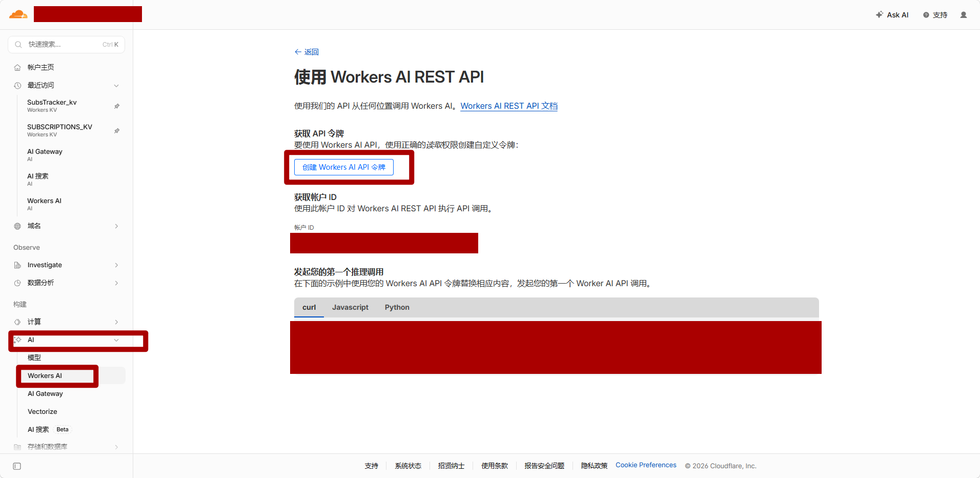Viewport: 980px width, 478px height.
Task: Click the AI sparkle icon in sidebar
Action: [17, 340]
